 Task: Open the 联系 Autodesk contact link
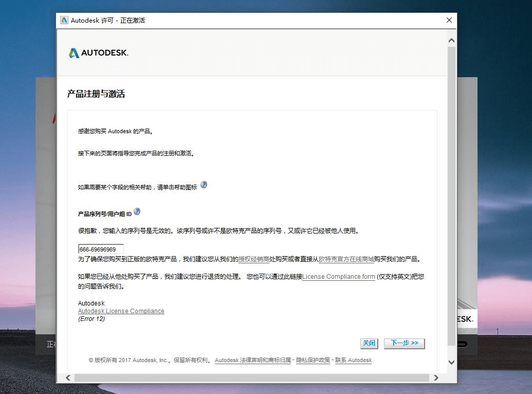pos(353,360)
